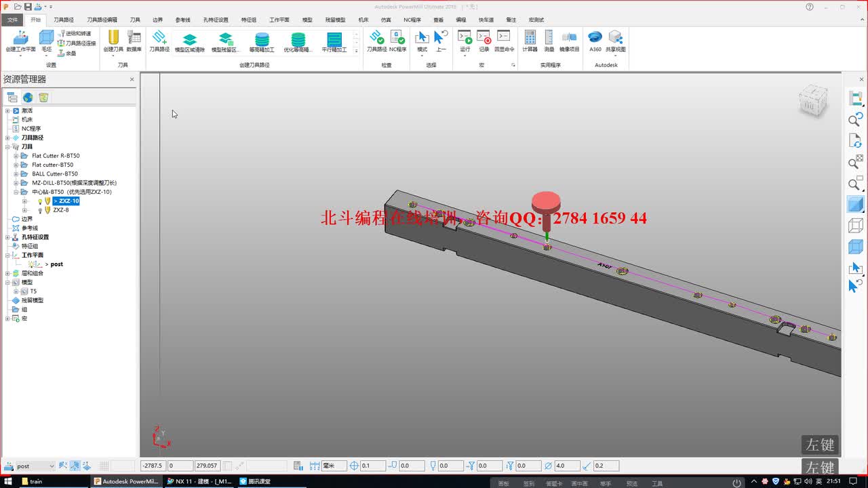Run the NC程序 verification
Viewport: 868px width, 488px height.
pos(397,41)
